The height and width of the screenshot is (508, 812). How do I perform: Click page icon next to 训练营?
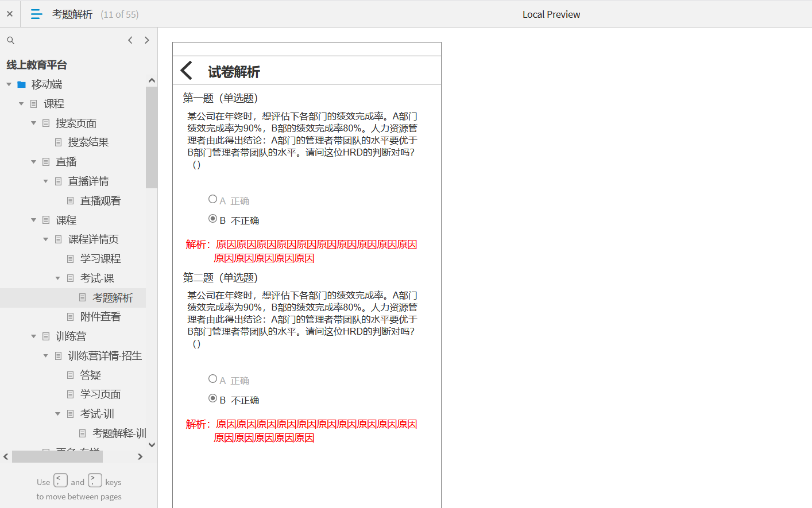46,336
